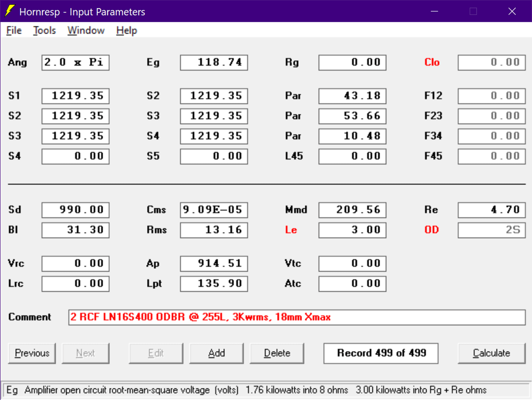Click the Hornresp lightning bolt icon
532x400 pixels.
10,11
